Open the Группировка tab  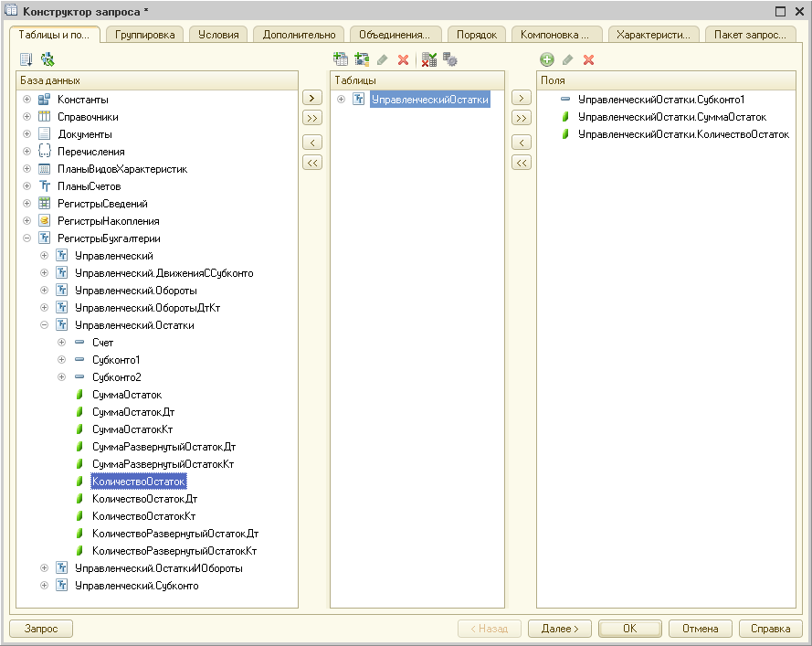[x=146, y=35]
